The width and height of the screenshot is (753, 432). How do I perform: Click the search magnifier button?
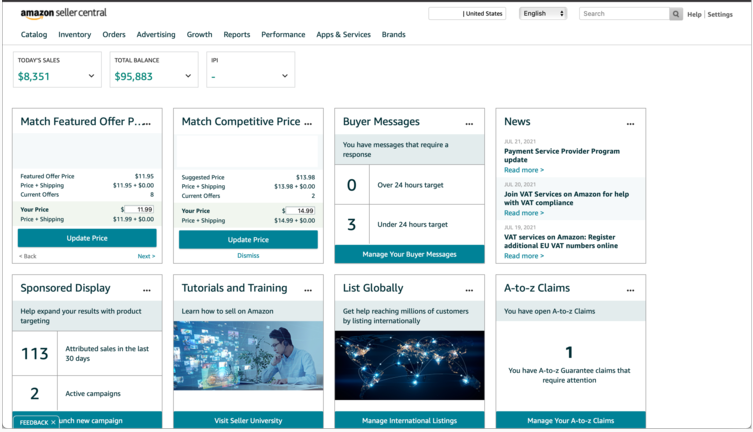tap(676, 14)
